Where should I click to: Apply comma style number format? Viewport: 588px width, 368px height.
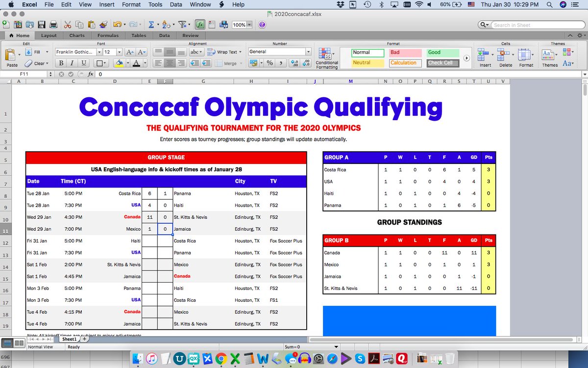point(281,63)
